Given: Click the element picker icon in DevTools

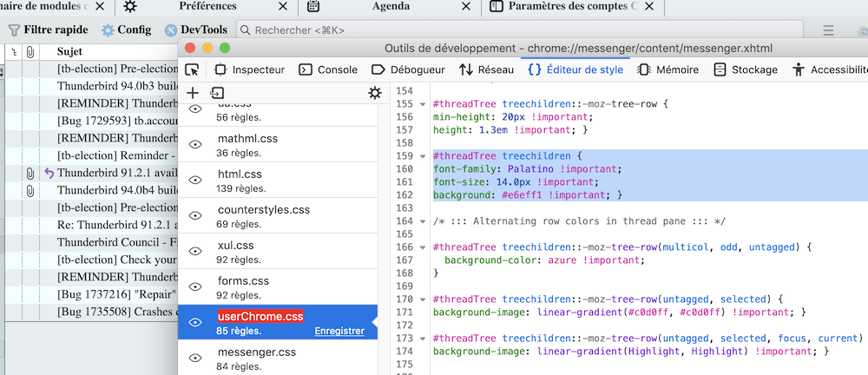Looking at the screenshot, I should [193, 69].
